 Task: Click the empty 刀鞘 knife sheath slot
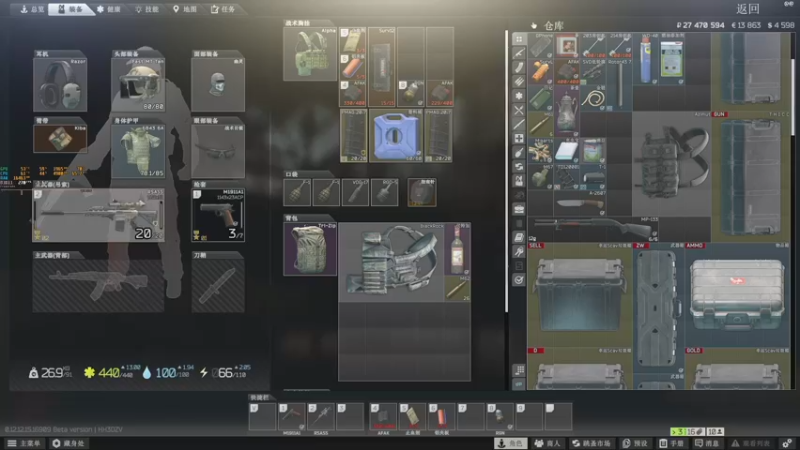(218, 285)
